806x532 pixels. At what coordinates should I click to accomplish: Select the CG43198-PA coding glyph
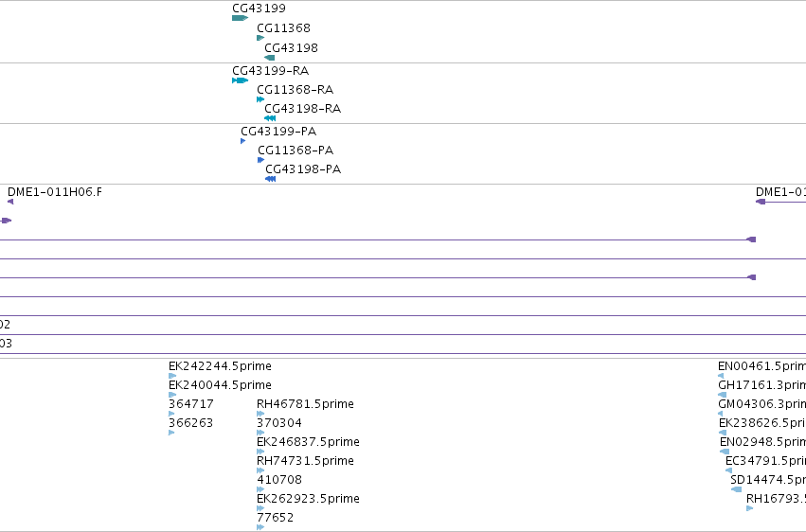pyautogui.click(x=270, y=179)
